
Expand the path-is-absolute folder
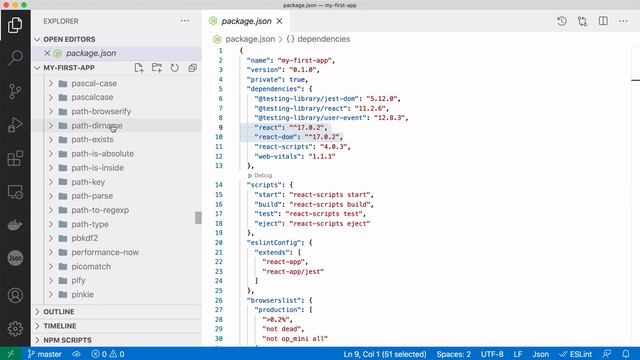pos(51,154)
